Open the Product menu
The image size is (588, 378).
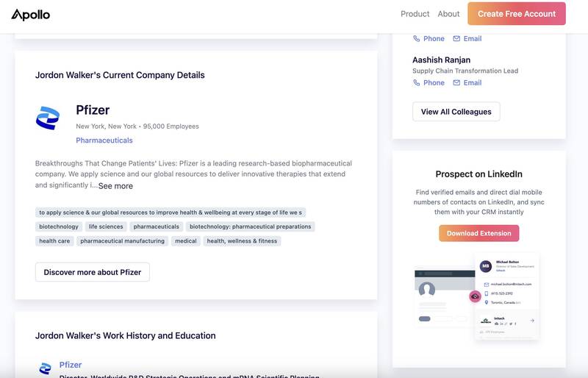pos(415,14)
